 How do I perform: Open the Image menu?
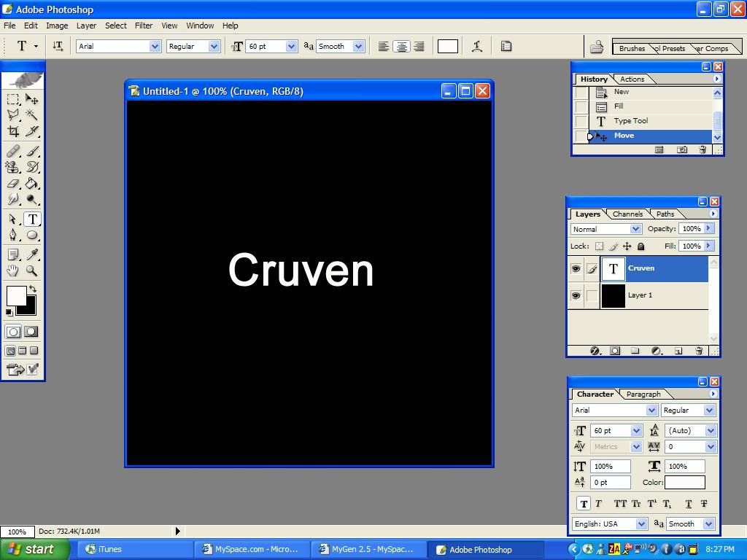pyautogui.click(x=57, y=26)
